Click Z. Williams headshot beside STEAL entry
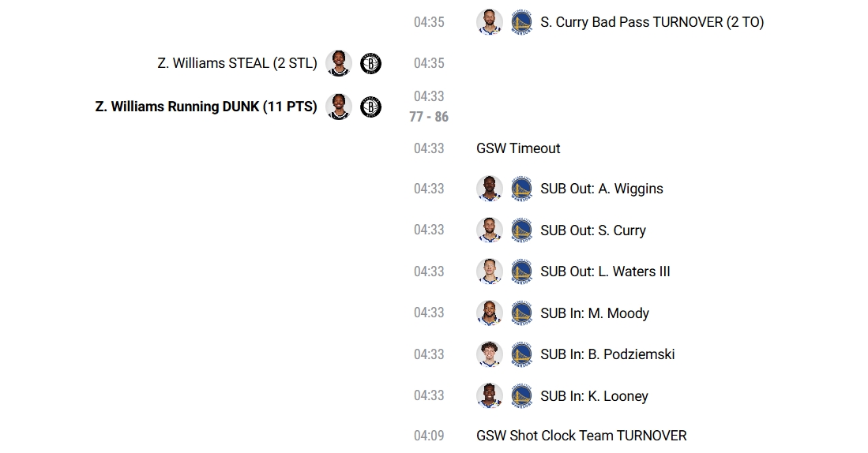 pyautogui.click(x=338, y=63)
